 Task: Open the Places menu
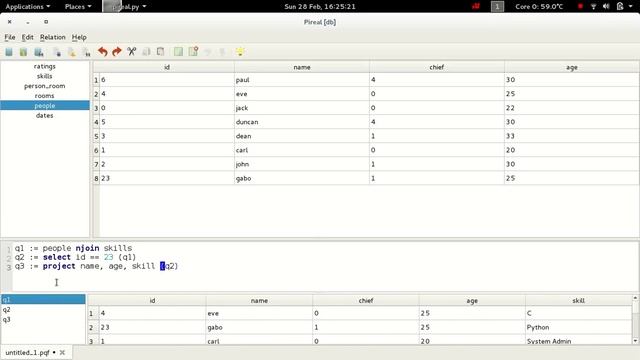[78, 7]
